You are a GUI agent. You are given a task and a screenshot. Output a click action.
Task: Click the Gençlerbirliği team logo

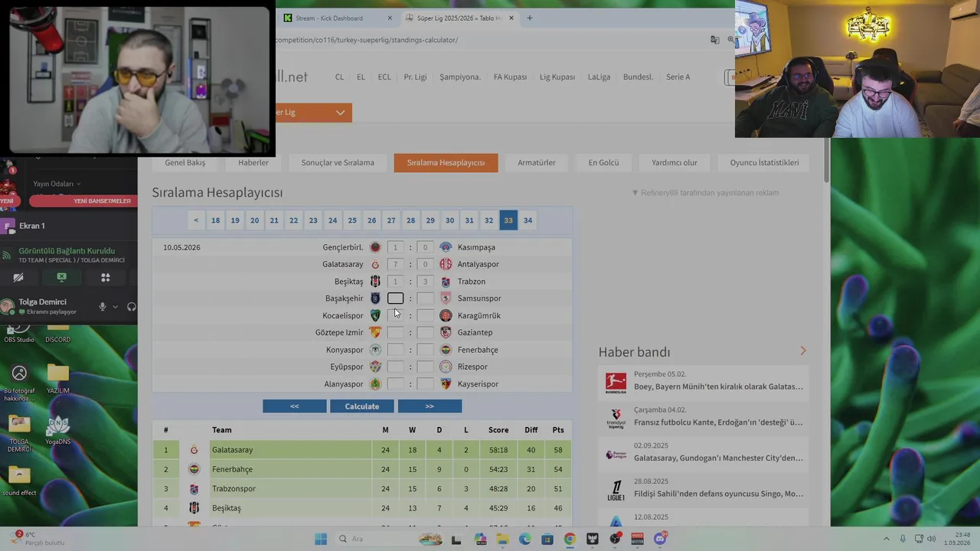(x=375, y=247)
